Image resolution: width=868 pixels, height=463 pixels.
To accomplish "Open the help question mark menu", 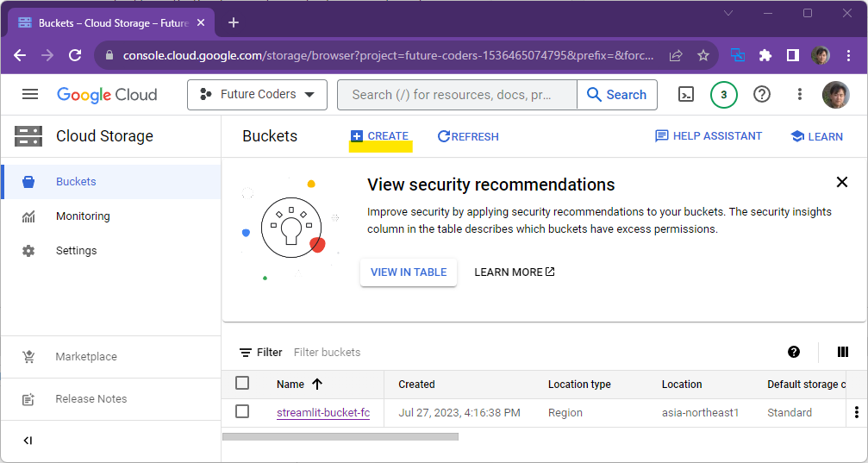I will (x=762, y=95).
